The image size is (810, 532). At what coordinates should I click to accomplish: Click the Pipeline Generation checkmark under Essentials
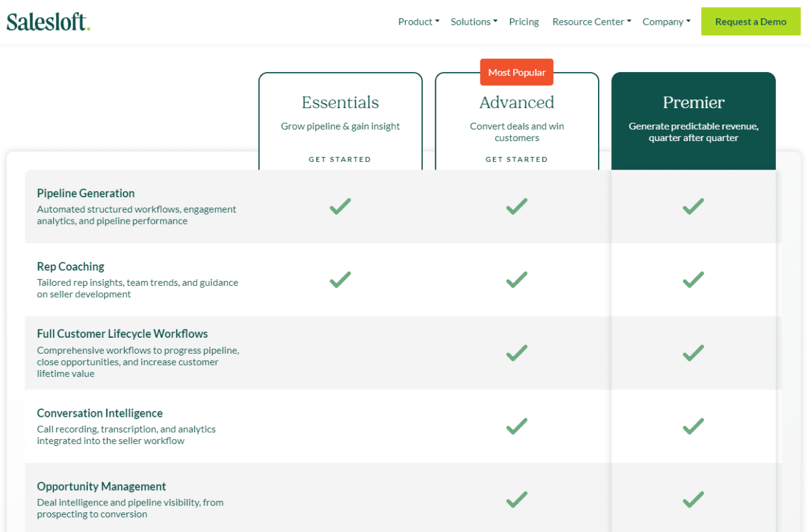point(340,206)
